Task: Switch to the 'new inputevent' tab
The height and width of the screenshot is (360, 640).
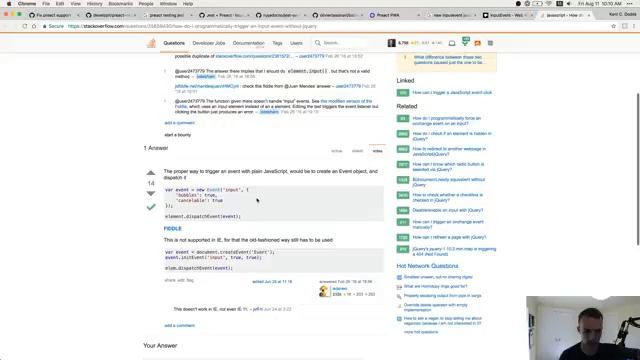Action: [x=450, y=15]
